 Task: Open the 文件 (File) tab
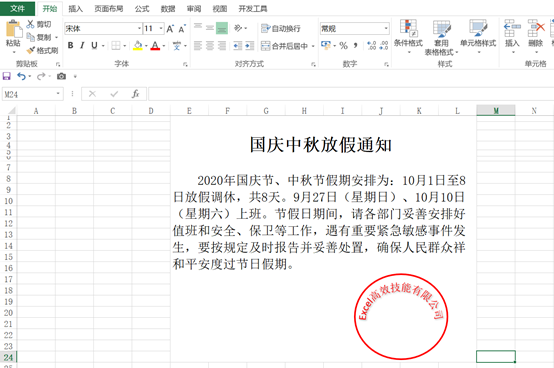(x=17, y=8)
